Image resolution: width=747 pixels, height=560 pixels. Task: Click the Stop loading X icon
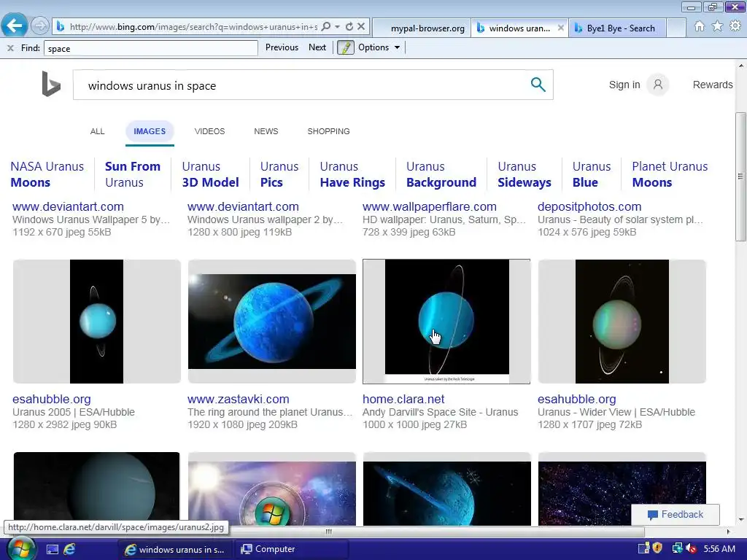[x=361, y=27]
